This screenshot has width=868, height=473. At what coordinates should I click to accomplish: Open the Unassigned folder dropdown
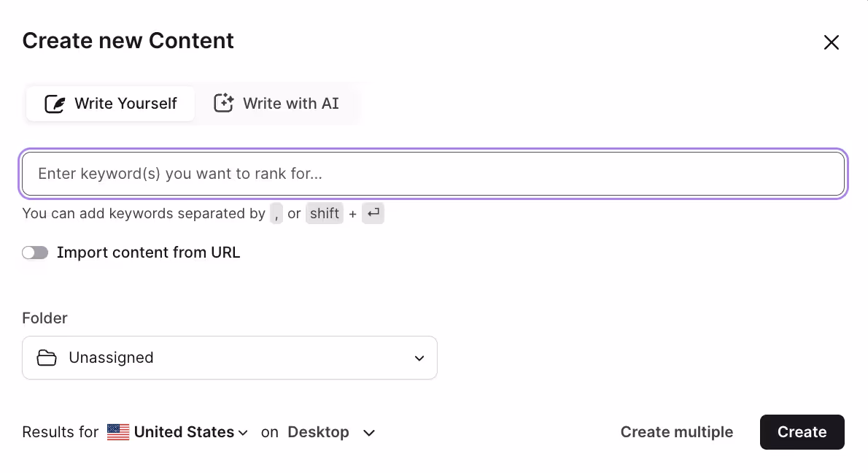[230, 358]
